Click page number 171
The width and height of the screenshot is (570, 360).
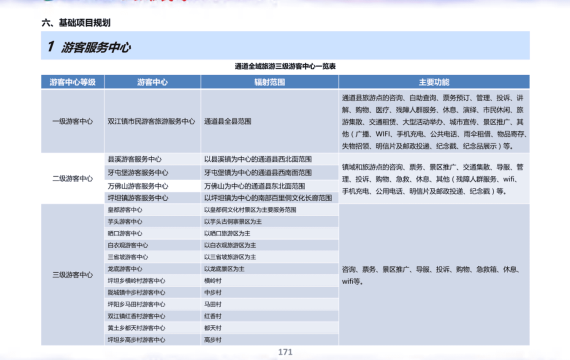(x=285, y=352)
